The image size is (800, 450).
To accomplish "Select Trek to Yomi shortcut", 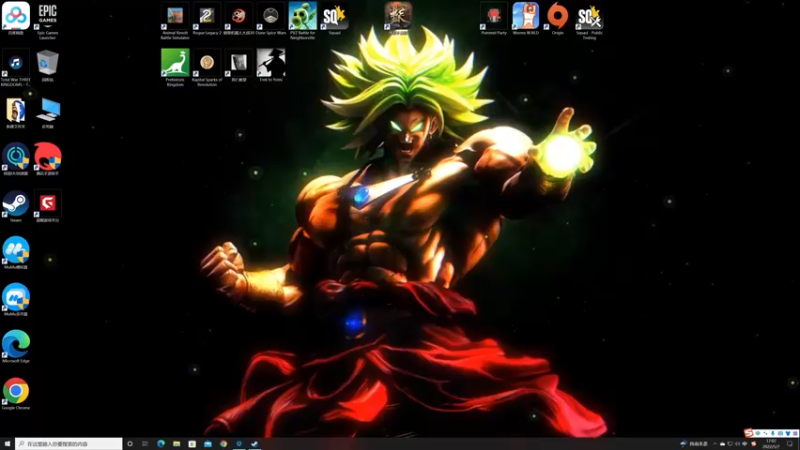I will pos(271,65).
